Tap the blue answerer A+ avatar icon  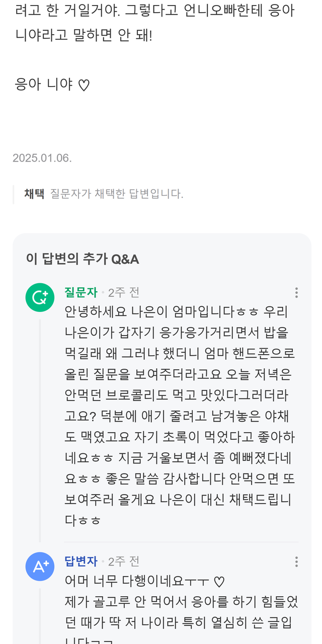click(40, 567)
